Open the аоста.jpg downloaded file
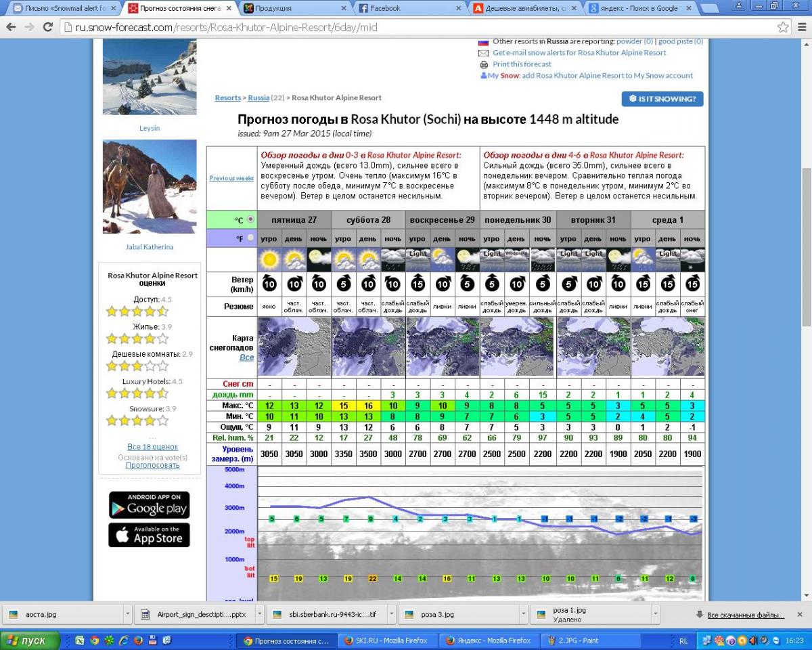Screen dimensions: 812x650 pyautogui.click(x=61, y=615)
